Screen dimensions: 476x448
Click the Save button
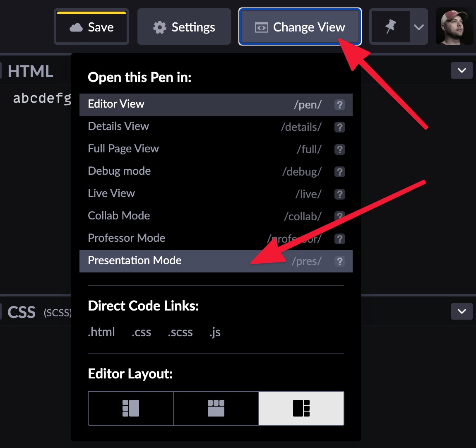coord(91,27)
